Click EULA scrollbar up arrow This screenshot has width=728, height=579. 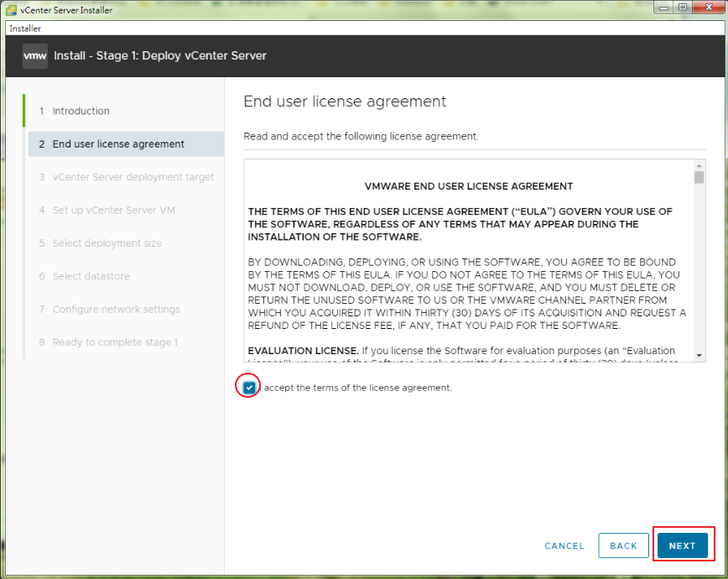699,165
